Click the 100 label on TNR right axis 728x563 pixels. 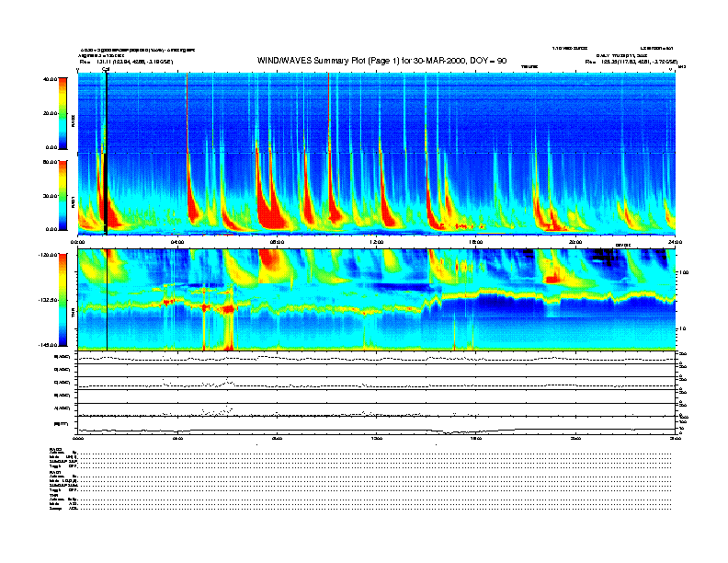coord(683,272)
